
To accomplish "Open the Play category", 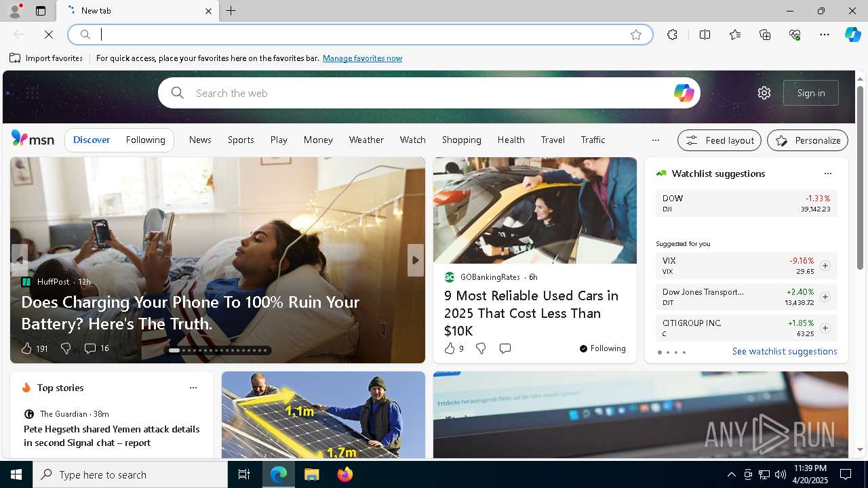I will pyautogui.click(x=279, y=140).
